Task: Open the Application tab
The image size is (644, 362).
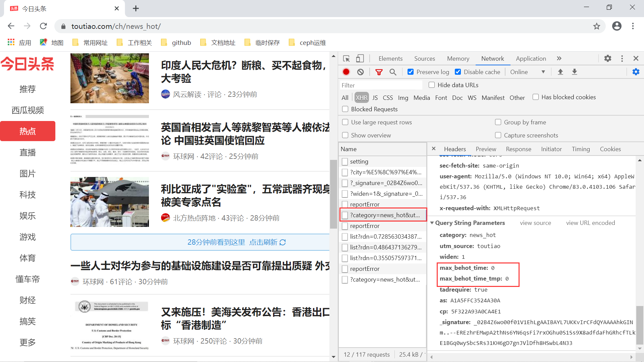Action: pos(531,59)
